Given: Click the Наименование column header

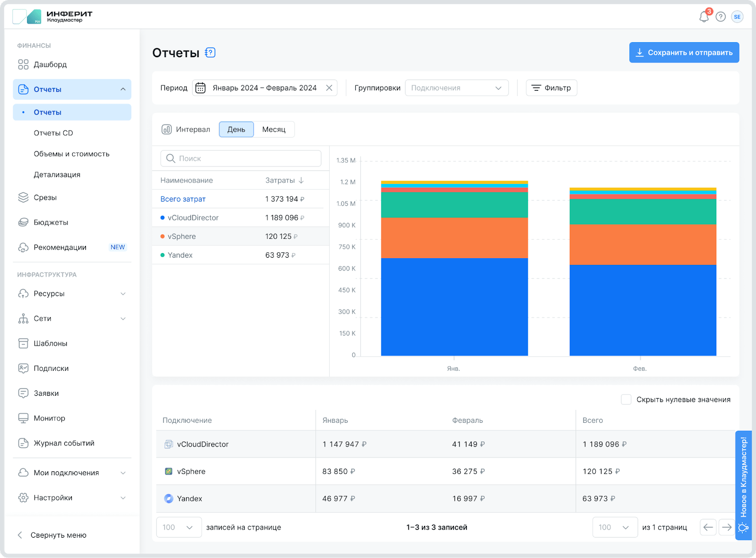Looking at the screenshot, I should coord(187,180).
